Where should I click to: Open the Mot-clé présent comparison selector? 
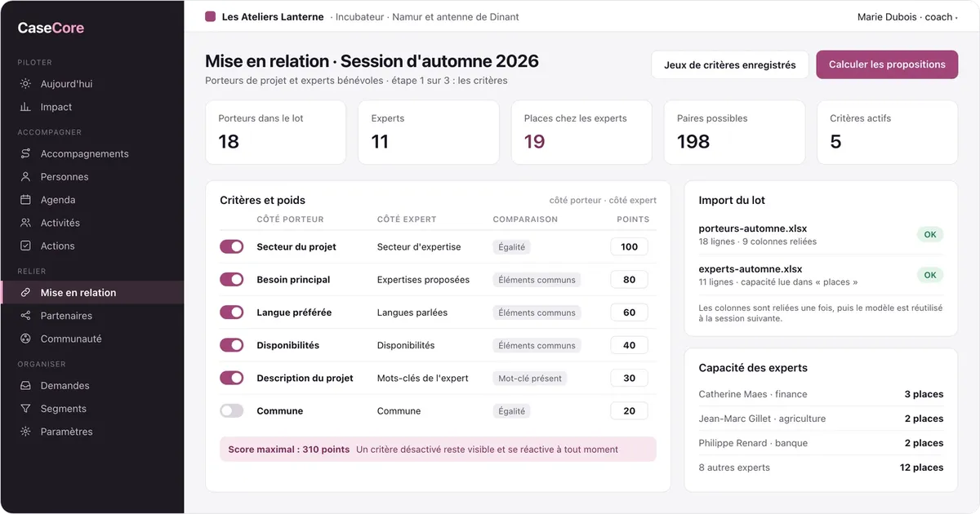(530, 378)
